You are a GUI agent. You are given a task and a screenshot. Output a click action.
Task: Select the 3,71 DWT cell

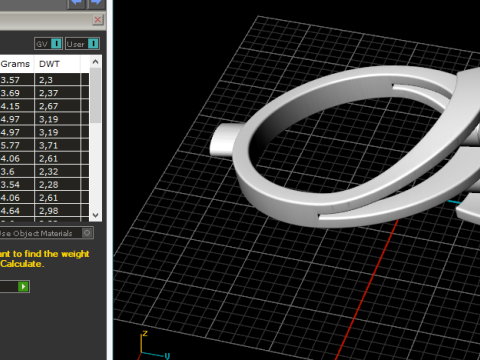(x=57, y=145)
